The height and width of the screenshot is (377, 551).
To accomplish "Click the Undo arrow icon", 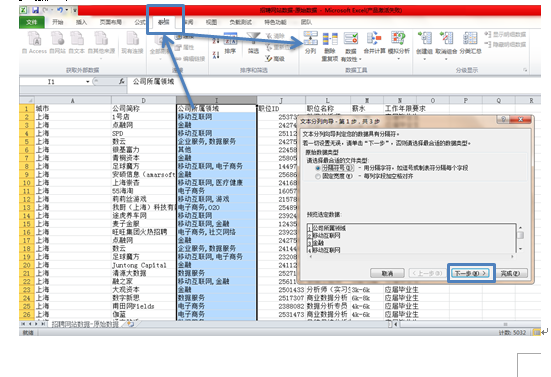I will 60,10.
